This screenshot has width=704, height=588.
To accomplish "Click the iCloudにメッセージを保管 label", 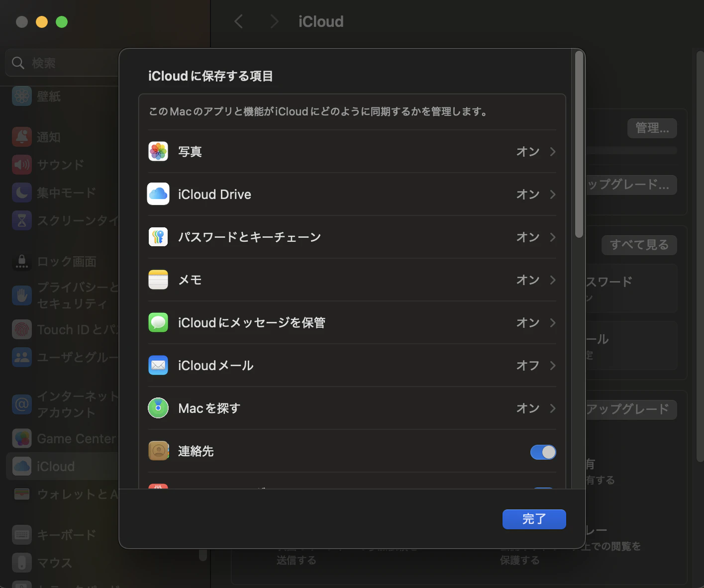I will click(252, 322).
